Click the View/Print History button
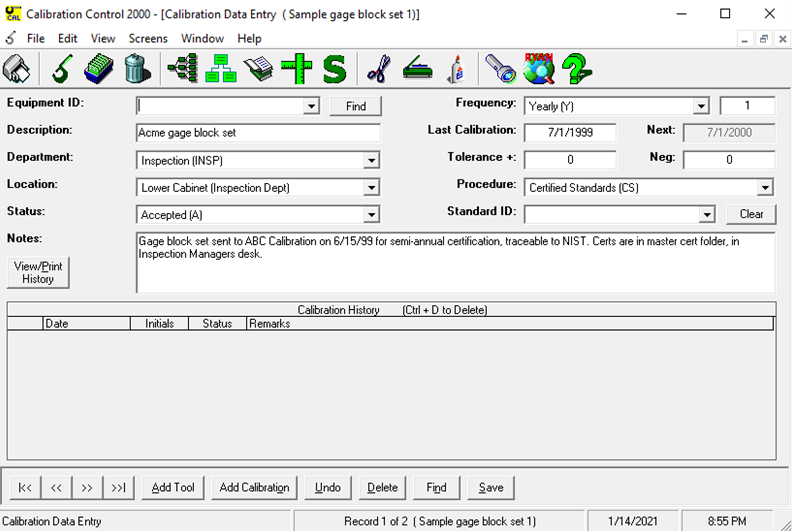This screenshot has width=792, height=531. pos(38,273)
